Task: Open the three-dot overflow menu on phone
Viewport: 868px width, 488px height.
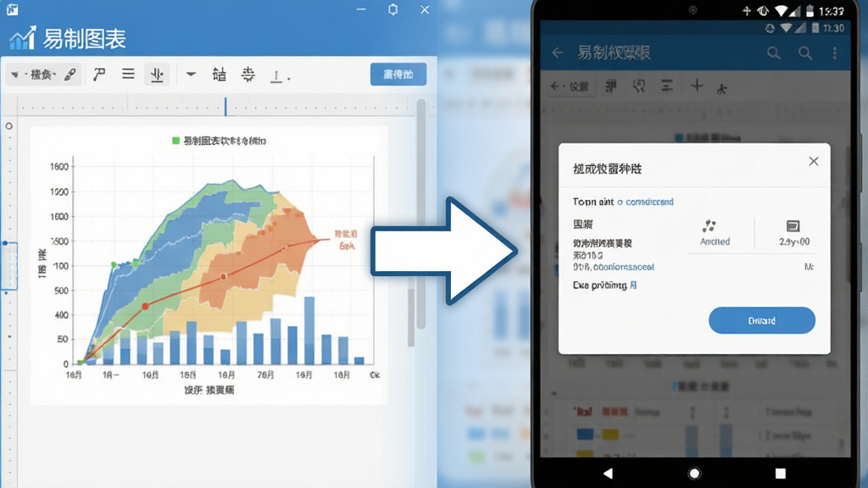Action: point(835,53)
